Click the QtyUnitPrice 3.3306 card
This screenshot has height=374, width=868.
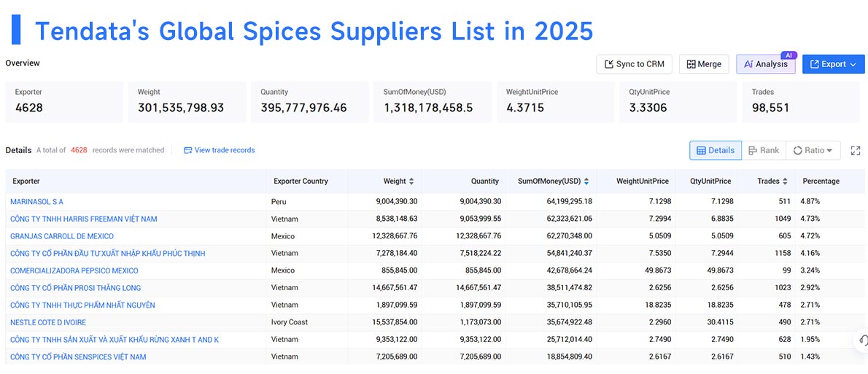point(678,102)
